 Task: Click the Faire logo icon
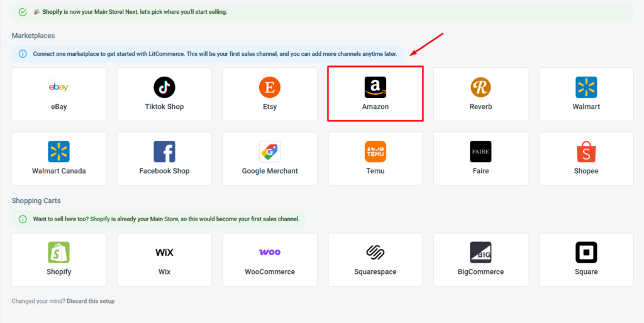tap(480, 151)
